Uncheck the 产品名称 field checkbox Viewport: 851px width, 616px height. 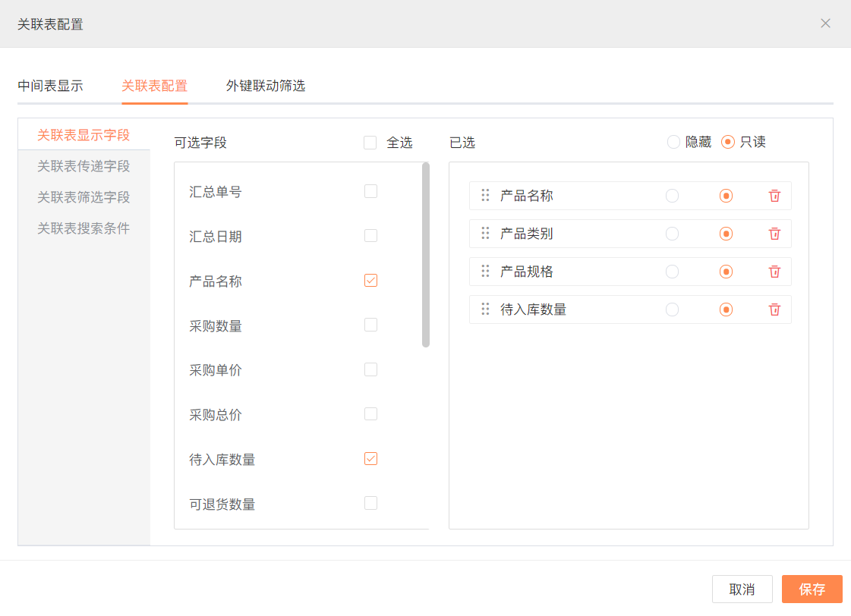(x=370, y=281)
